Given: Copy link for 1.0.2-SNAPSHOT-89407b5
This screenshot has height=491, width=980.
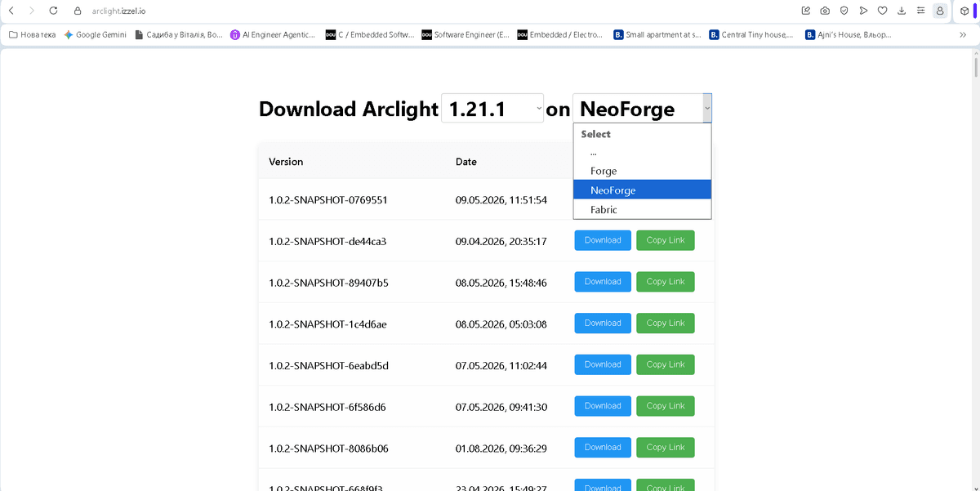Looking at the screenshot, I should point(666,282).
